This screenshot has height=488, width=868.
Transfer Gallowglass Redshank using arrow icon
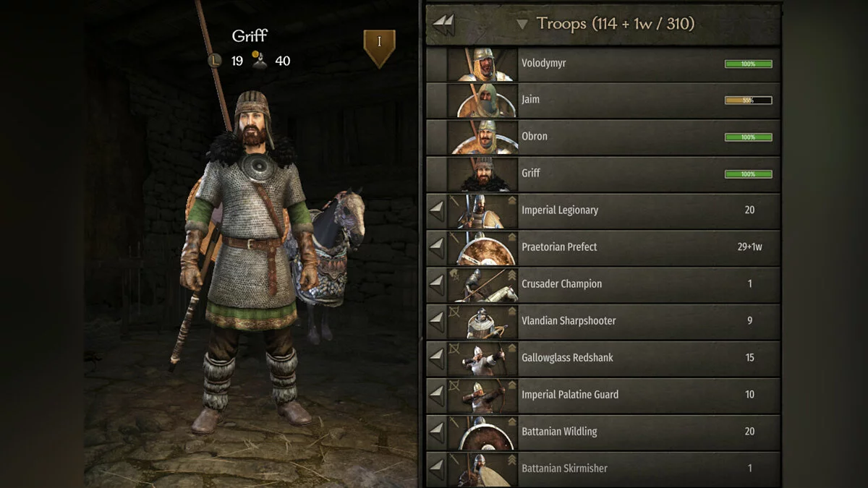[437, 358]
